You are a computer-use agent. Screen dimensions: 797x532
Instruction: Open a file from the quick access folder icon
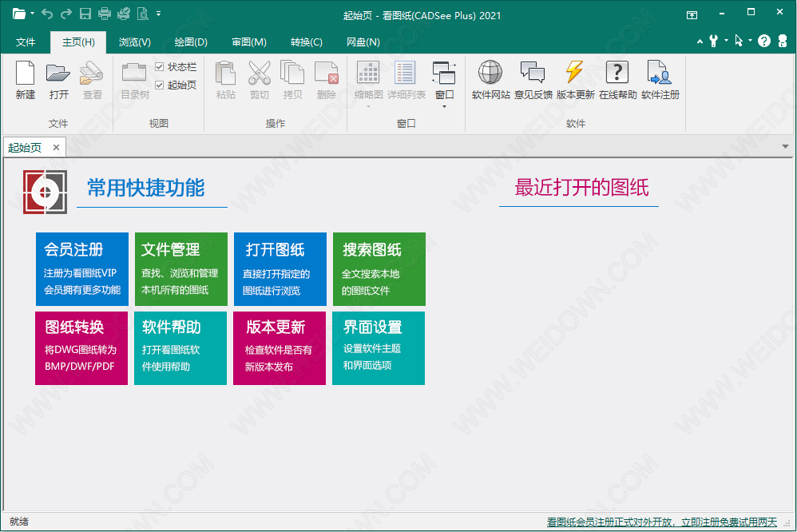(x=19, y=14)
